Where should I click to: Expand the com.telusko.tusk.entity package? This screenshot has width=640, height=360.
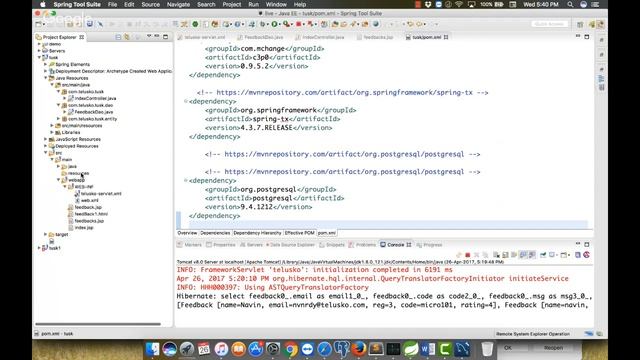coord(58,119)
